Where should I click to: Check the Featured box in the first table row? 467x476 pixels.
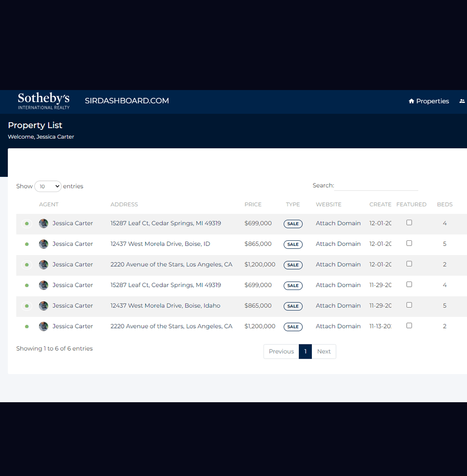(x=409, y=223)
